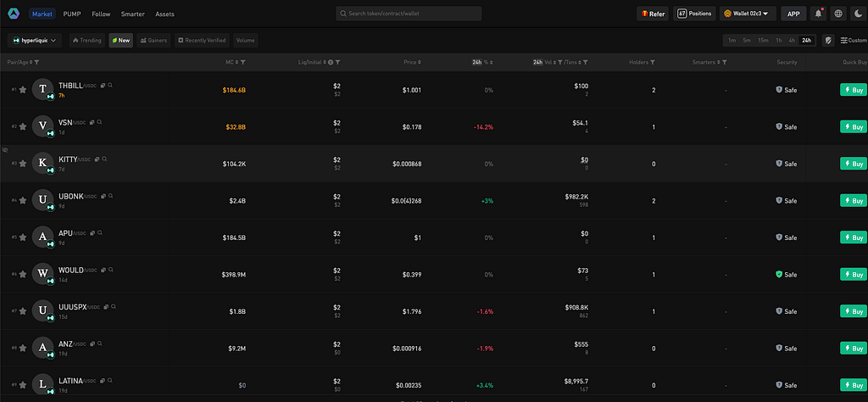Viewport: 868px width, 402px height.
Task: Open the Custom columns settings
Action: [x=854, y=41]
